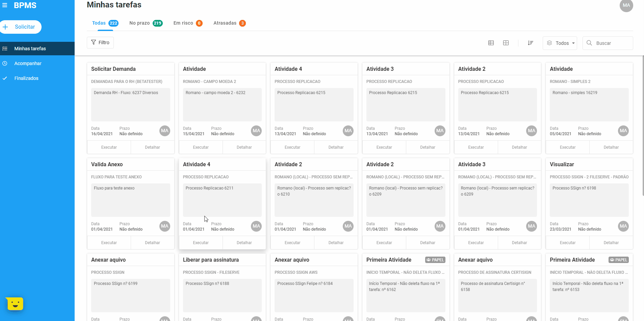The height and width of the screenshot is (321, 644).
Task: Click Detalhar on Romano simples 16219 card
Action: pyautogui.click(x=611, y=147)
